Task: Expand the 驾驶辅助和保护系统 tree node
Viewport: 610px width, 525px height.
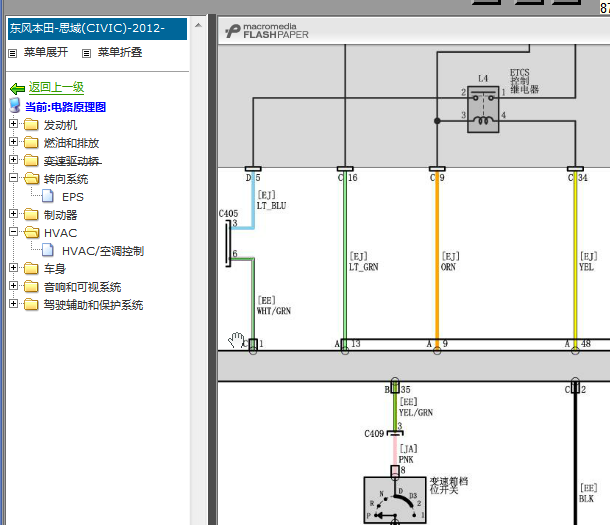Action: click(14, 304)
